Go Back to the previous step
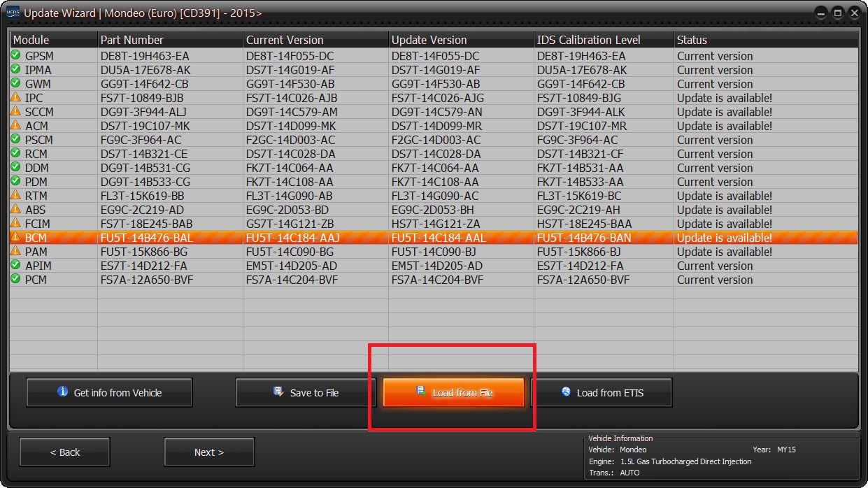 (x=64, y=452)
